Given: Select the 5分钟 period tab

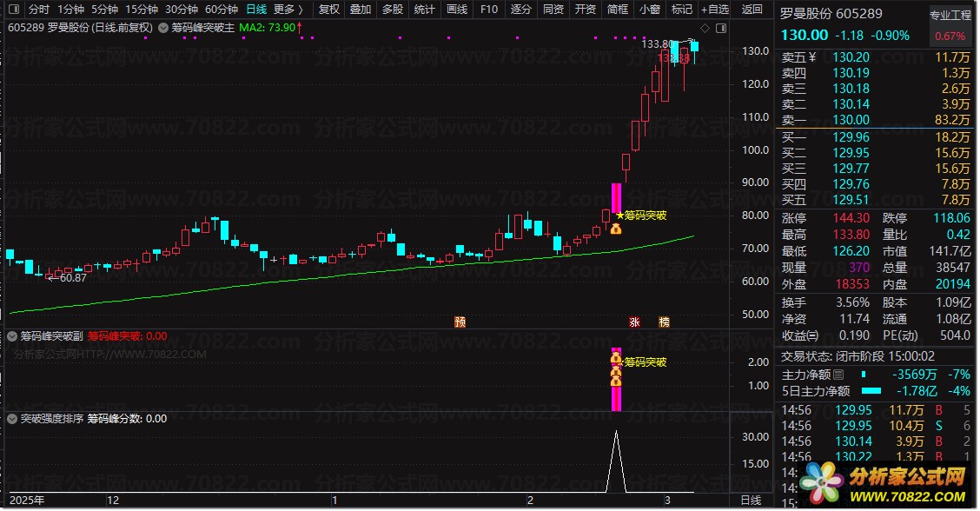Looking at the screenshot, I should 104,10.
